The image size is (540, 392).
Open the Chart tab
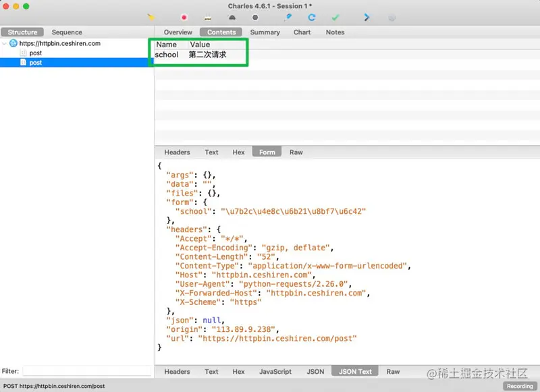click(x=302, y=32)
